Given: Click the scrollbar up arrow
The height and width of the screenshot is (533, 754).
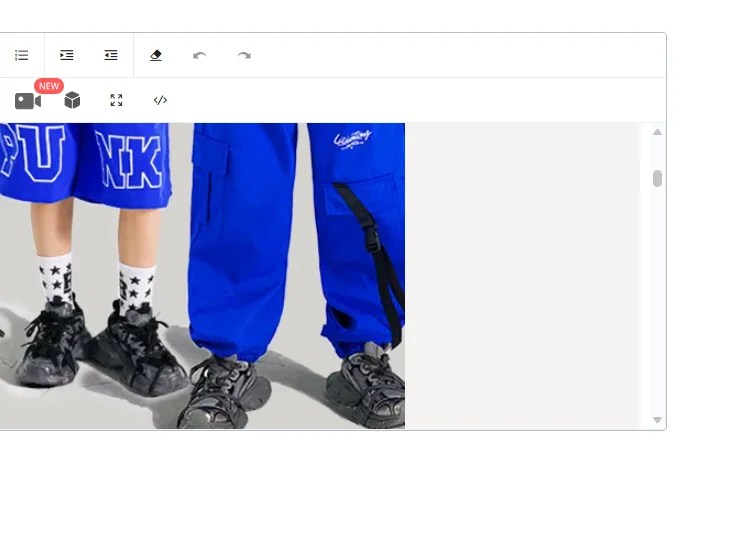Looking at the screenshot, I should coord(657,132).
